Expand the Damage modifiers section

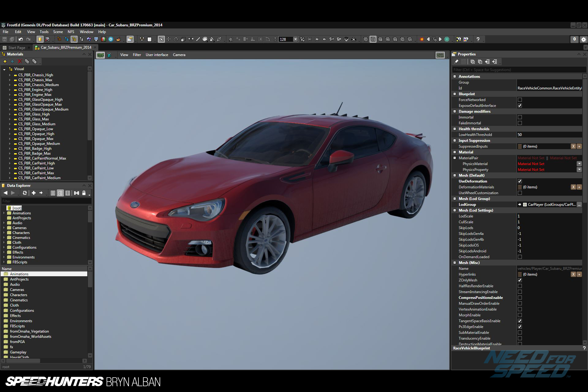tap(455, 111)
